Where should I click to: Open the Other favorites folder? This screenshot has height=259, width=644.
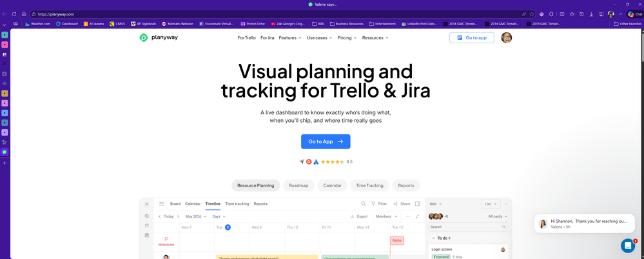tap(627, 24)
